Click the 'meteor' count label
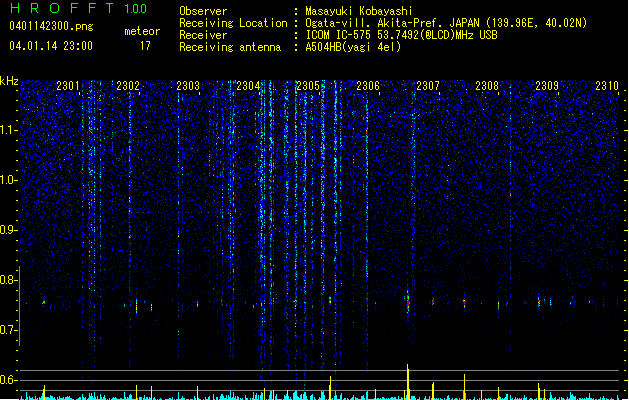The height and width of the screenshot is (400, 629). click(x=142, y=31)
